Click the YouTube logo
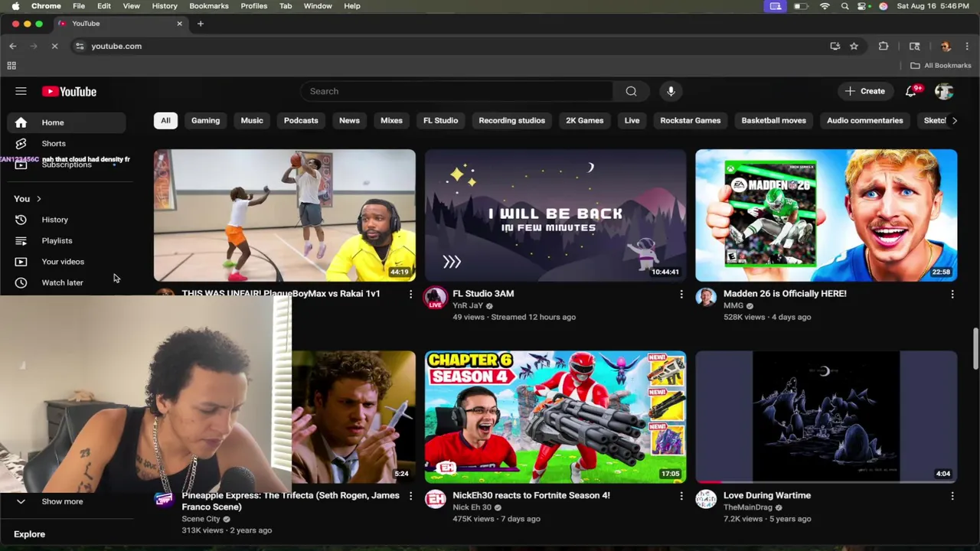The image size is (980, 551). tap(69, 92)
